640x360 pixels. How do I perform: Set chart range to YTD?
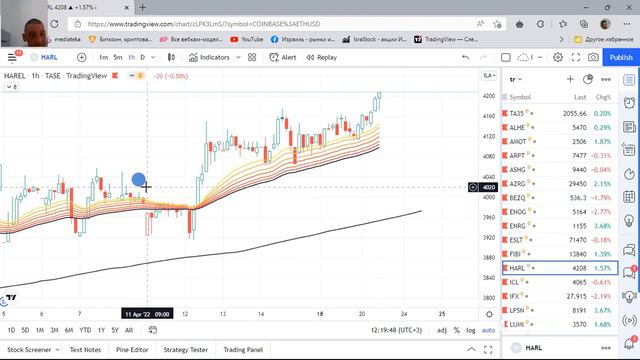(x=85, y=330)
